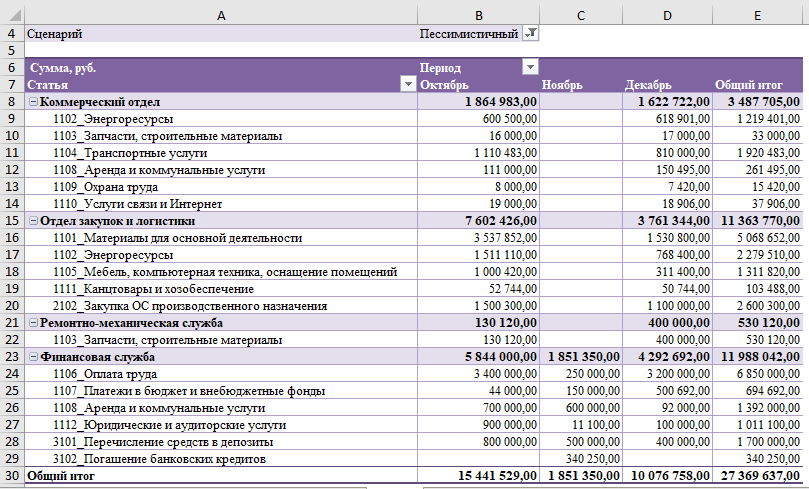Click cell with 3 487 705,00
Viewport: 809px width, 489px height.
tap(757, 102)
